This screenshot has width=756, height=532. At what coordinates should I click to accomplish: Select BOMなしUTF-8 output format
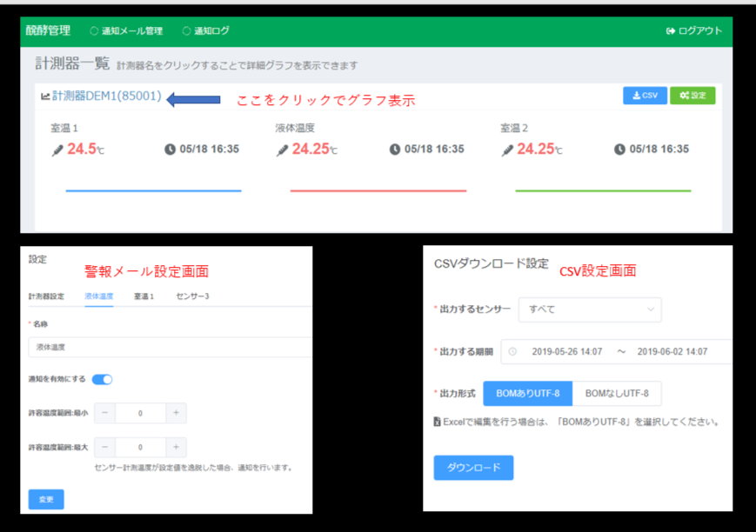(617, 394)
